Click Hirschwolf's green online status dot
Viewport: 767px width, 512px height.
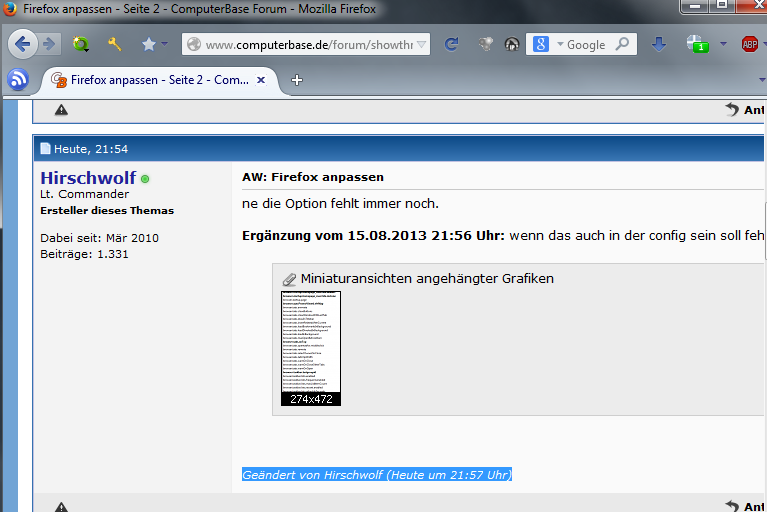[145, 179]
